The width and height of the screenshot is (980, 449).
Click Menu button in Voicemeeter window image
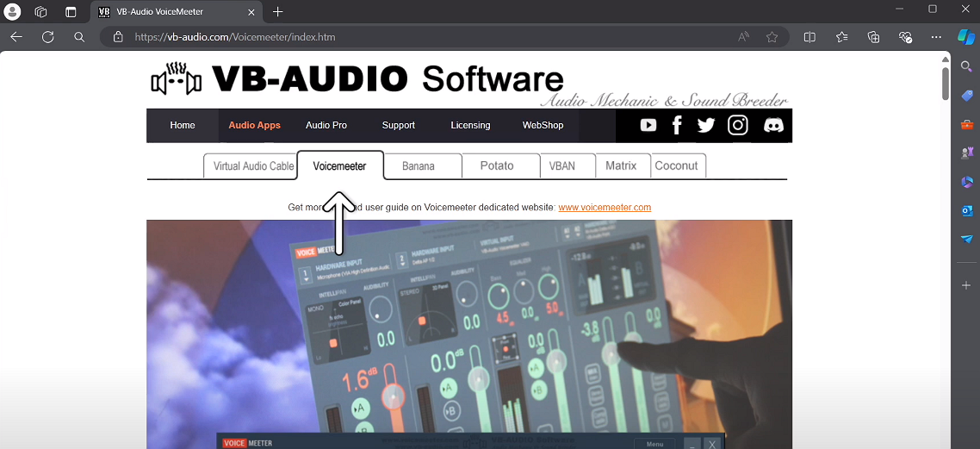point(654,444)
